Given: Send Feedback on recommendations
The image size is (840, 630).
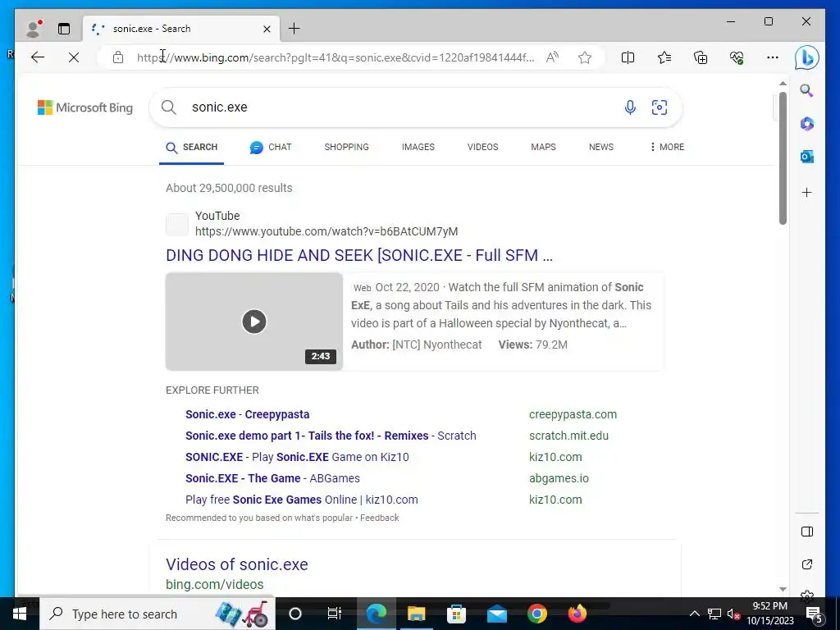Looking at the screenshot, I should [x=379, y=518].
